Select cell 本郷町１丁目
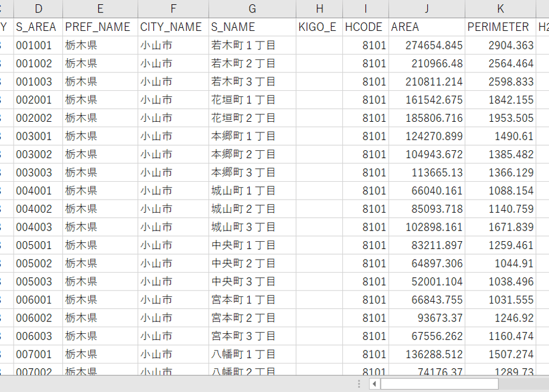This screenshot has width=549, height=392. click(253, 136)
